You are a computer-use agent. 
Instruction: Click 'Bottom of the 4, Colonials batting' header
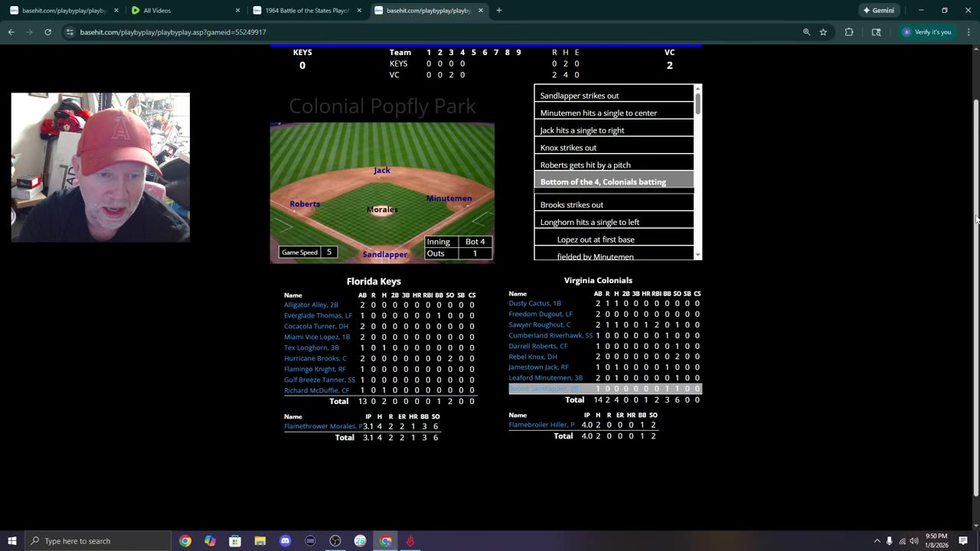(x=614, y=182)
